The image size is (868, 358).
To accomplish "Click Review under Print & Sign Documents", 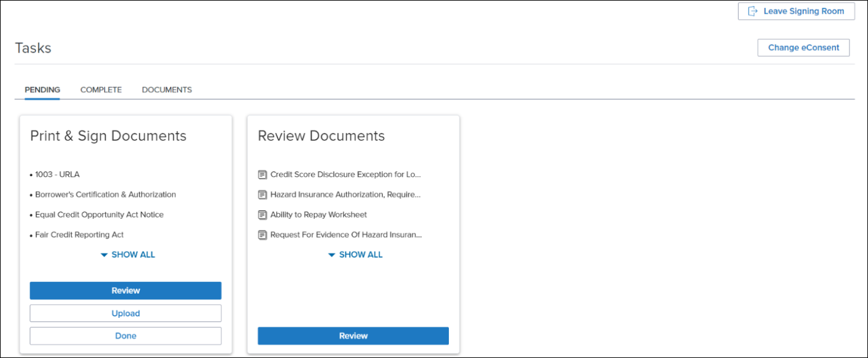I will pos(126,290).
